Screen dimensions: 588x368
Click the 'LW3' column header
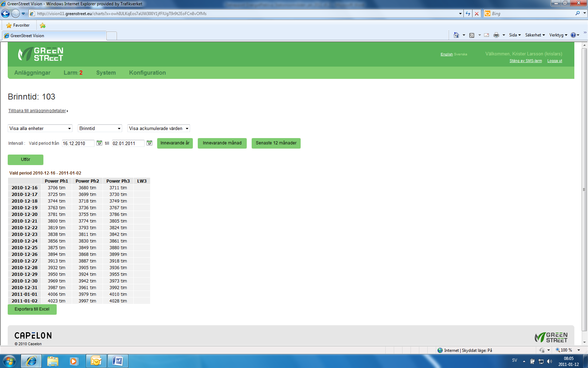point(142,181)
